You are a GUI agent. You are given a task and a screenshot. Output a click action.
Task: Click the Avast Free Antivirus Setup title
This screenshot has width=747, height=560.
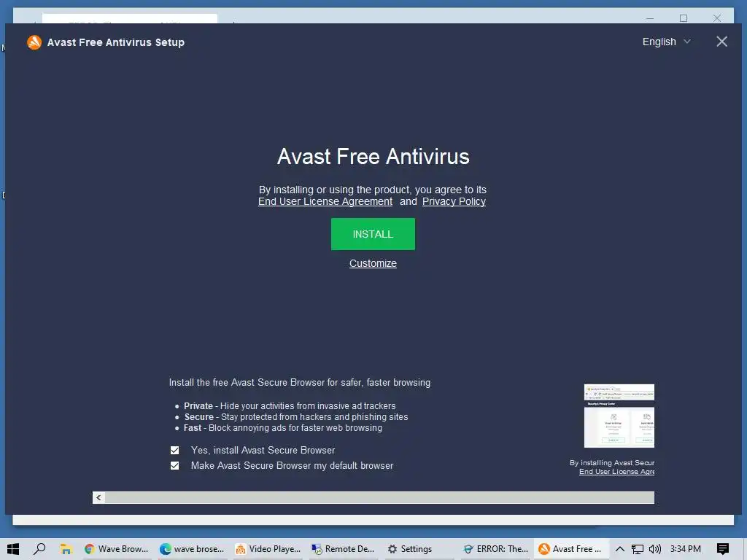(116, 42)
